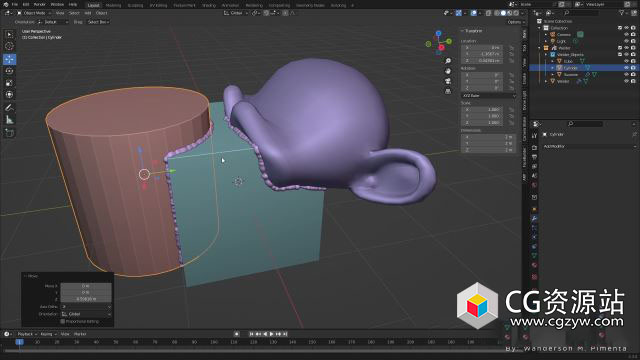Click the Pan view hand icon
Image resolution: width=640 pixels, height=360 pixels.
(448, 71)
